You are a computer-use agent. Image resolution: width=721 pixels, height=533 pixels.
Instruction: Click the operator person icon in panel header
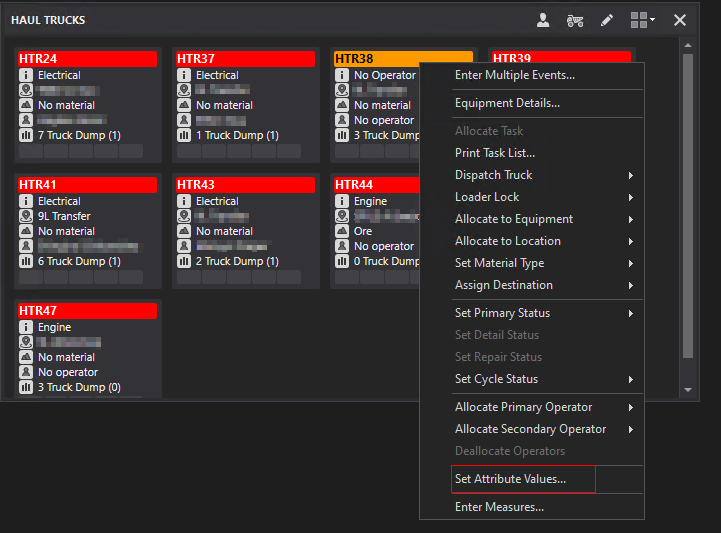(543, 20)
